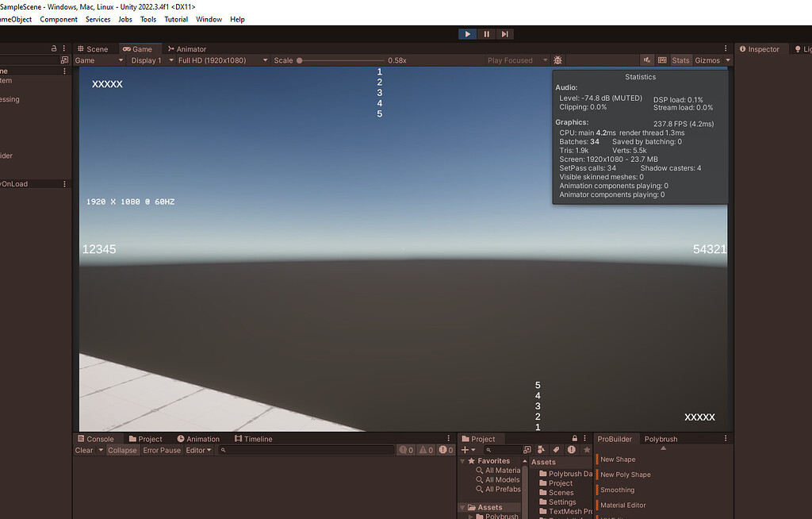Collapse the Favorites section in Project panel

pos(462,460)
